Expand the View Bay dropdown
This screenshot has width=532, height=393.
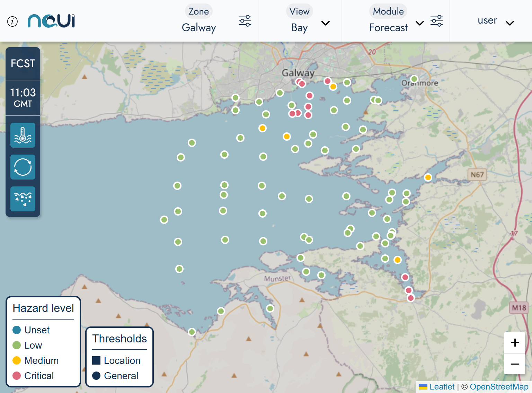coord(325,23)
